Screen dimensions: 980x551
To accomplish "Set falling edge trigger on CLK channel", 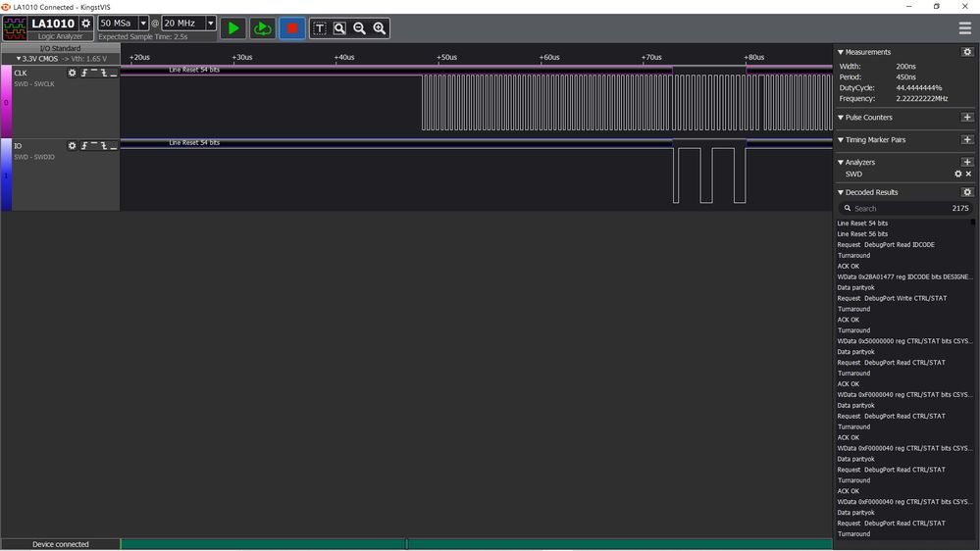I will click(x=104, y=74).
